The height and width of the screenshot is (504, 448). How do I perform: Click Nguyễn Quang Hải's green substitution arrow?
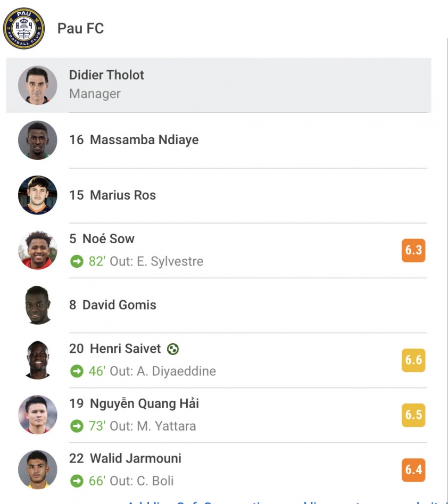77,426
